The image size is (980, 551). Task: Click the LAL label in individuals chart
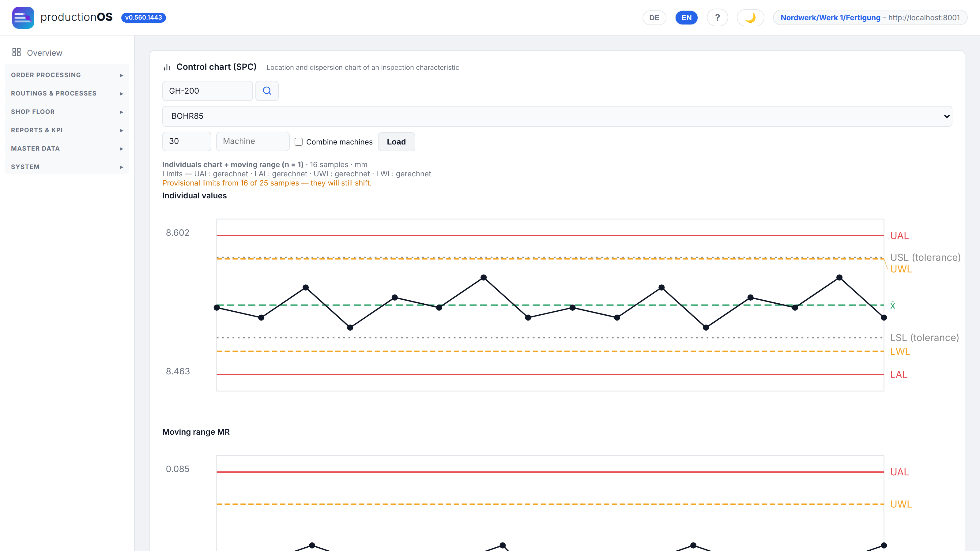[x=899, y=375]
